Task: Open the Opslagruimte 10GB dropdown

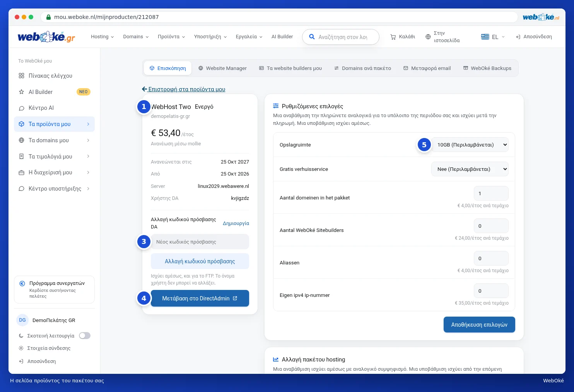Action: [470, 145]
